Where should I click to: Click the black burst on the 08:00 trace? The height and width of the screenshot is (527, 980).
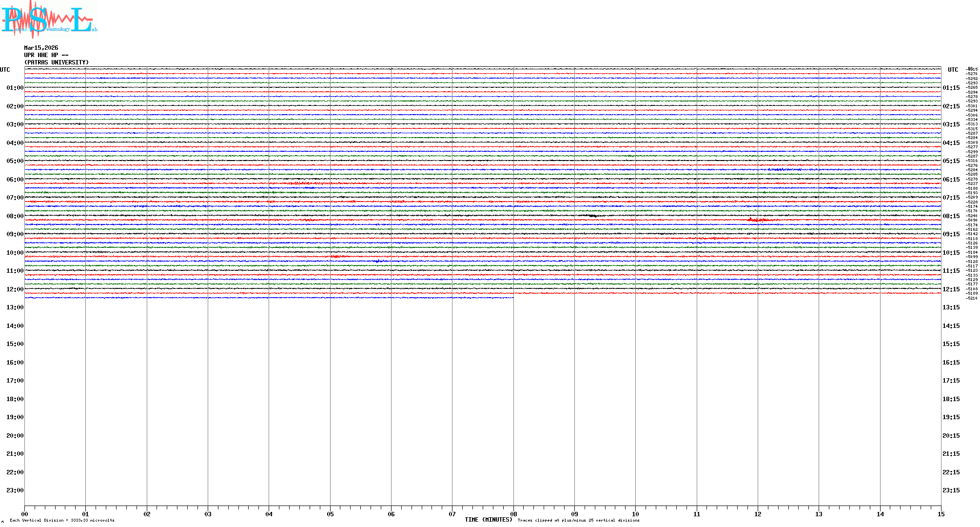592,216
